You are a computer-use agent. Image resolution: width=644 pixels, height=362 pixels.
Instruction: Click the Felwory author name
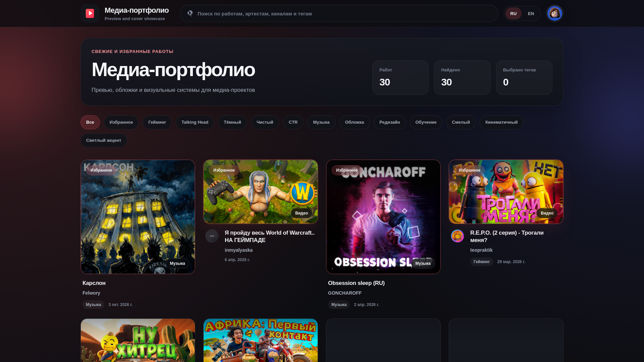[x=91, y=293]
